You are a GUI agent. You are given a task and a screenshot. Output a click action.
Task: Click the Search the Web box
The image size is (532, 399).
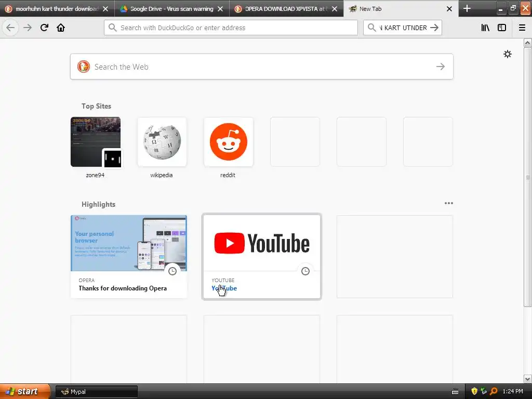tap(262, 66)
